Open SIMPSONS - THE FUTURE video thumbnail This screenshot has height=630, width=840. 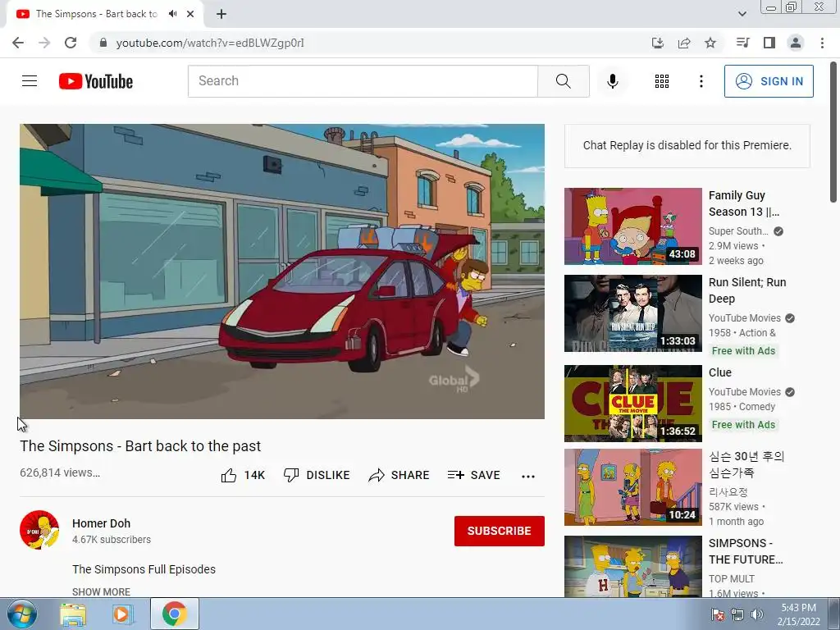tap(632, 566)
